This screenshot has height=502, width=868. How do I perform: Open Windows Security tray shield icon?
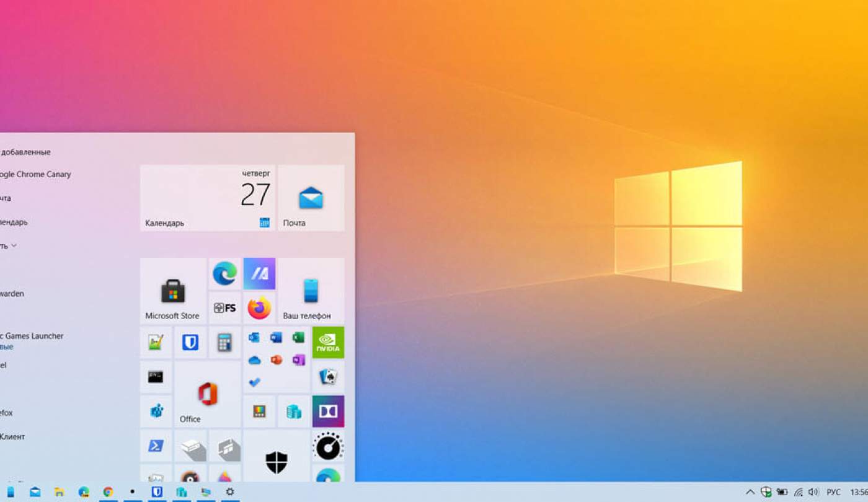coord(766,492)
